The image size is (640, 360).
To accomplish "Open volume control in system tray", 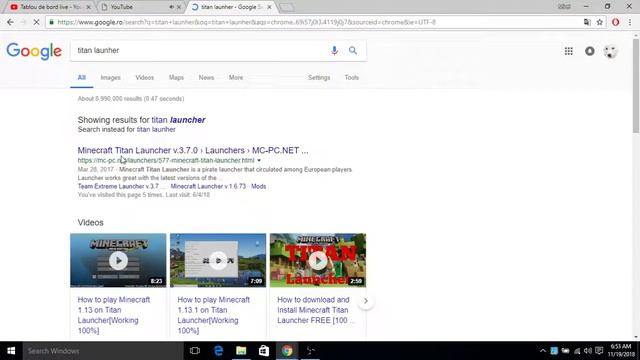I will click(x=588, y=351).
